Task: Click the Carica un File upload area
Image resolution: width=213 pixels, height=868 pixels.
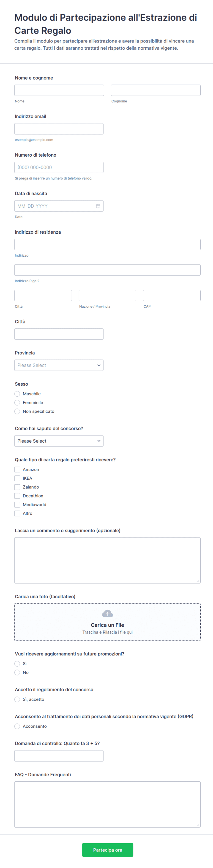Action: pos(107,622)
